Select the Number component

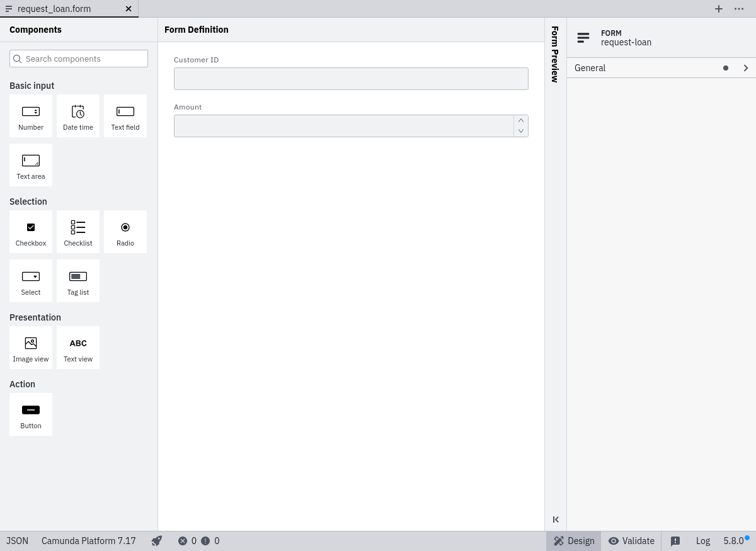pyautogui.click(x=31, y=116)
